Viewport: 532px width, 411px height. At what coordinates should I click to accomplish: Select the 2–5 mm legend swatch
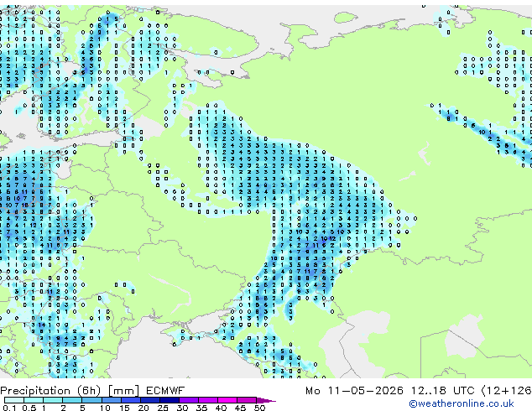pos(72,400)
